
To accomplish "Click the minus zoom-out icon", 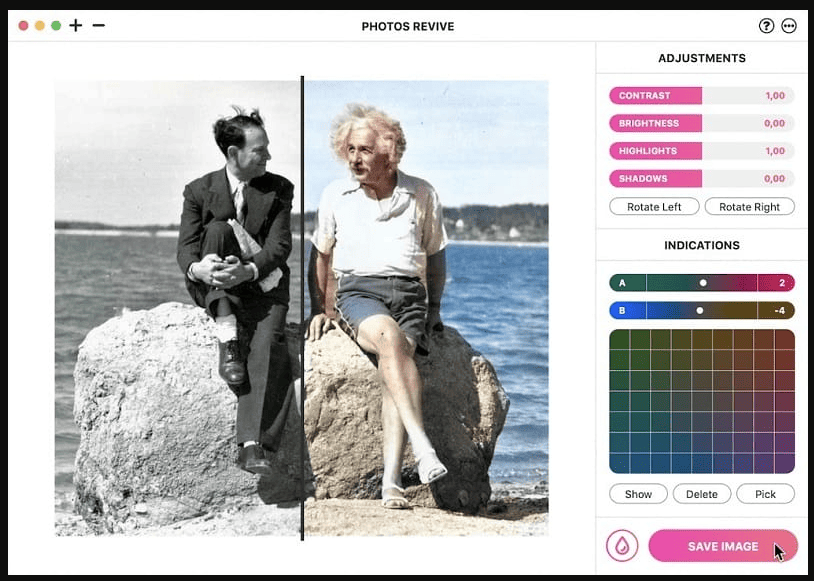I will [99, 25].
